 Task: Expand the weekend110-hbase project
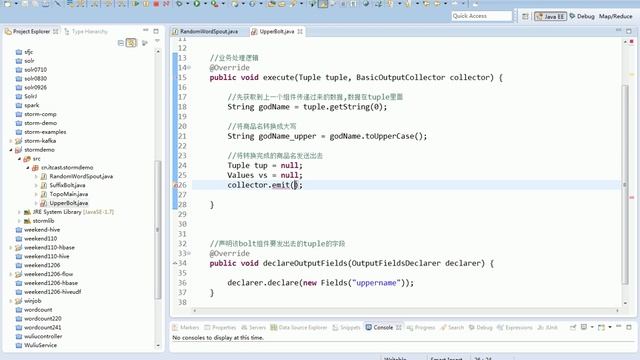pos(11,247)
